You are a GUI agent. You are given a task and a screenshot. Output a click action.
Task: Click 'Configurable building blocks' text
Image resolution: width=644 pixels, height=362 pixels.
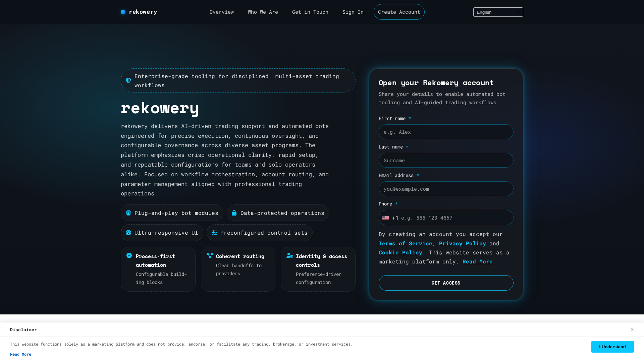click(x=161, y=278)
